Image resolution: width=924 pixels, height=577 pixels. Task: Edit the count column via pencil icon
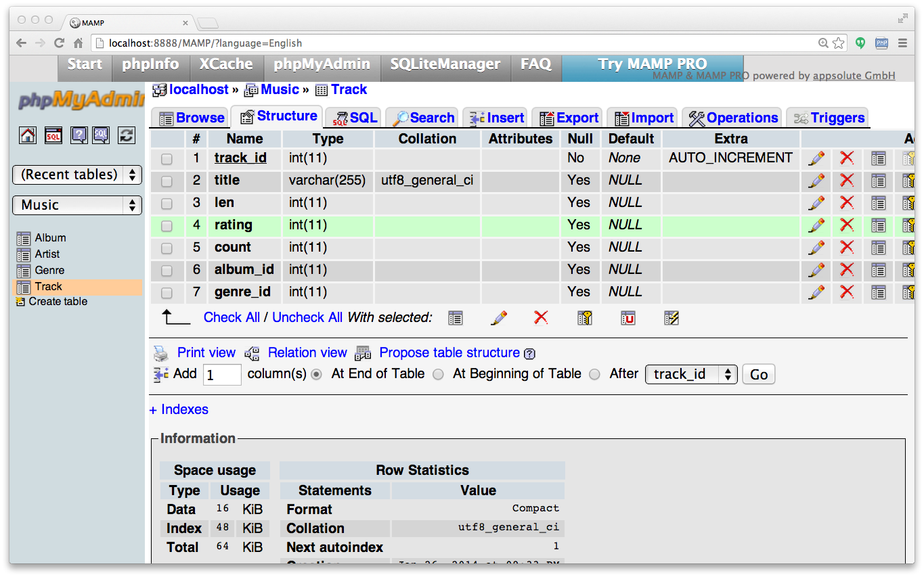click(817, 248)
